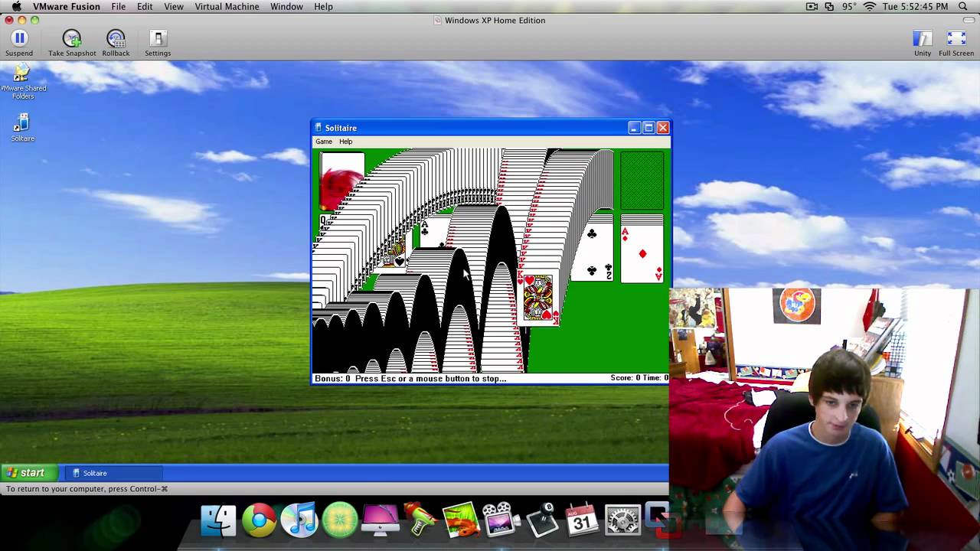Click the movie camera Dock icon
This screenshot has width=980, height=551.
tap(500, 520)
